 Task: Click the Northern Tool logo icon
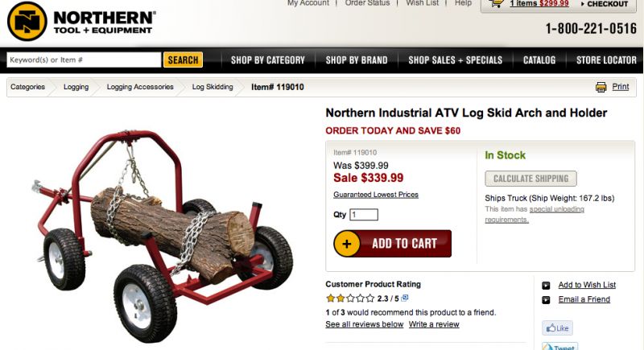27,22
